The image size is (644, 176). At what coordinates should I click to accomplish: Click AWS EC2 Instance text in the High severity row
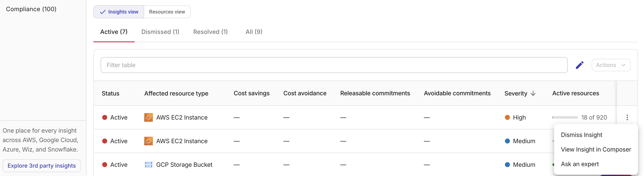[182, 117]
